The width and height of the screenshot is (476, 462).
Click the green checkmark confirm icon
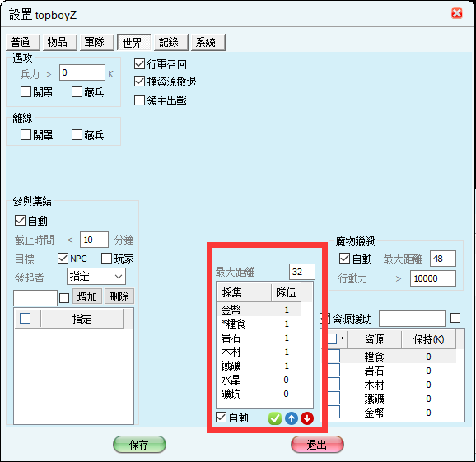[275, 418]
